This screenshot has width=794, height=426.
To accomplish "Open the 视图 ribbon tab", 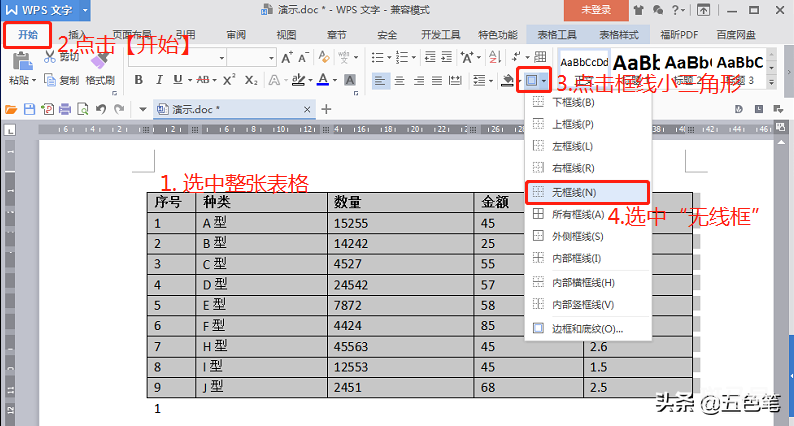I will coord(286,35).
